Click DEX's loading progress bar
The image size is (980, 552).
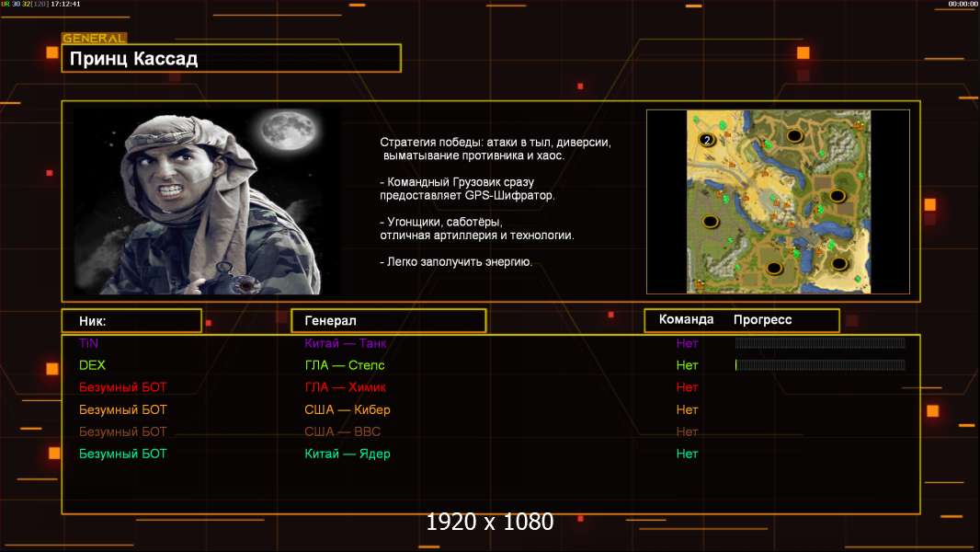pyautogui.click(x=819, y=365)
